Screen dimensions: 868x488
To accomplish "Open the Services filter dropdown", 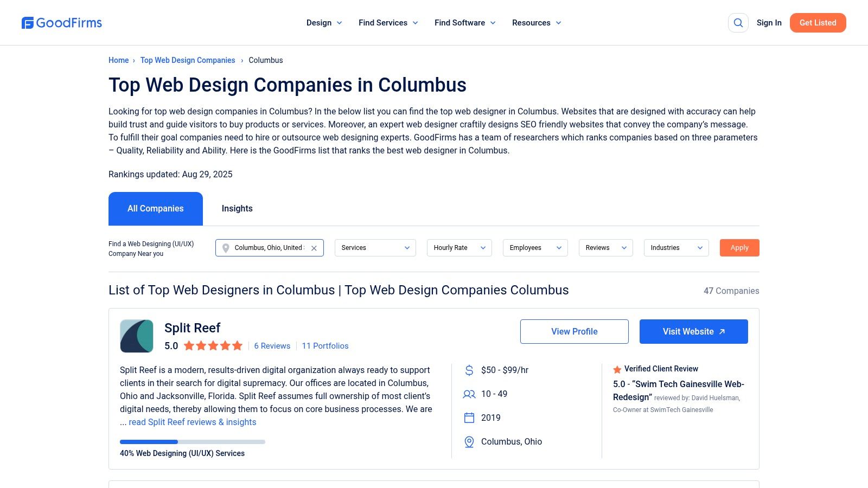I will click(375, 248).
